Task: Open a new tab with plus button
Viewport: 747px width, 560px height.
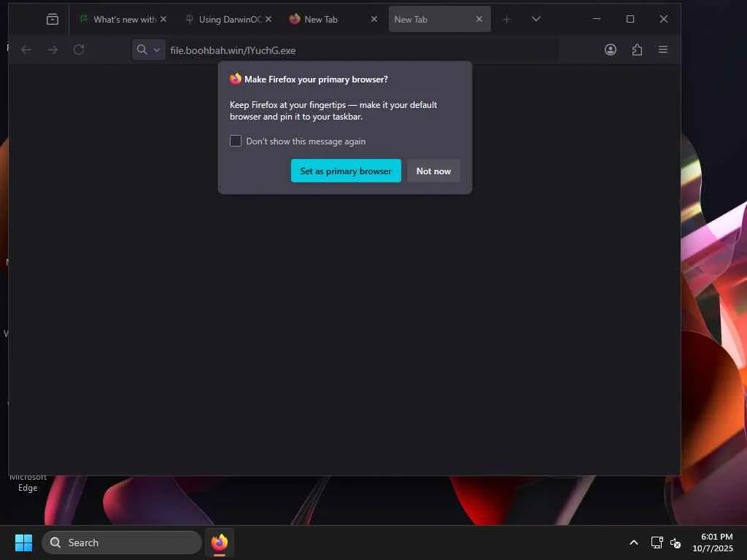Action: pos(506,20)
